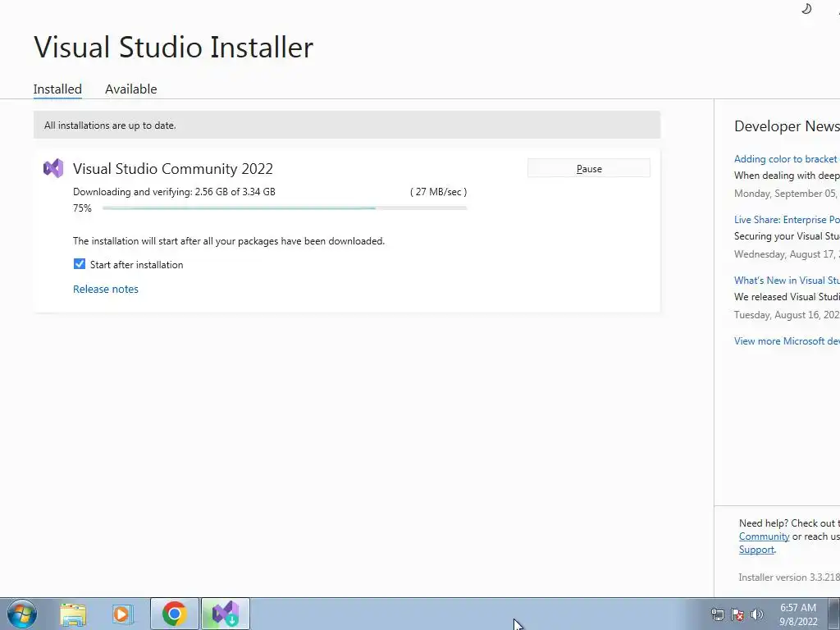Open Live Share: Enterprise news article

[x=787, y=220]
